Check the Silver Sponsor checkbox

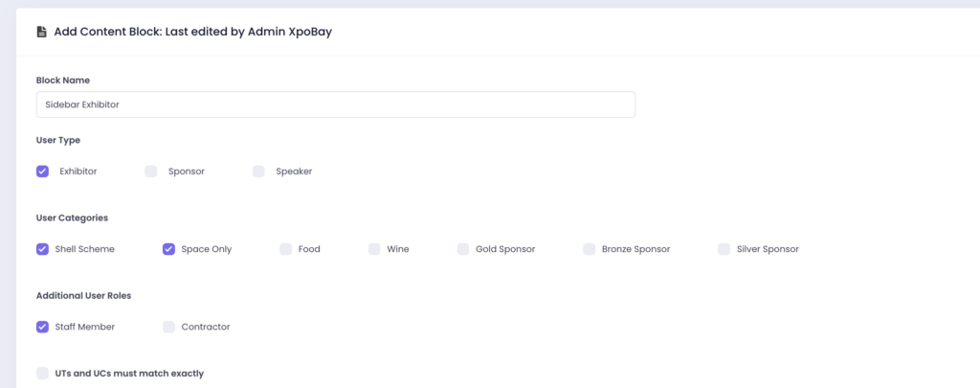(x=724, y=249)
